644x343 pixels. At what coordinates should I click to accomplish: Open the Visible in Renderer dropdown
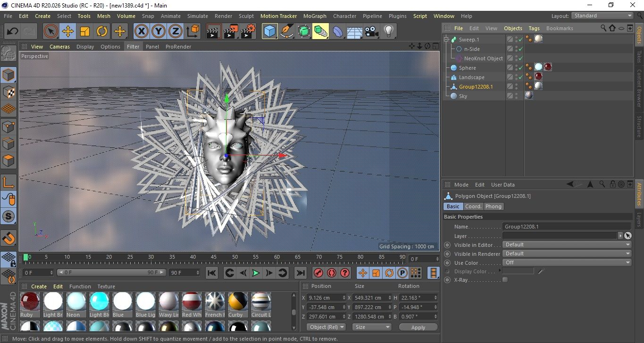point(567,254)
